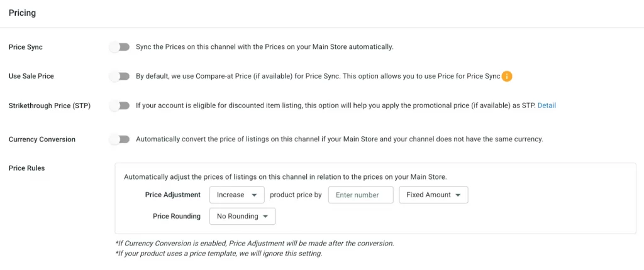The width and height of the screenshot is (644, 270).
Task: Click the Pricing section heading
Action: click(x=22, y=13)
